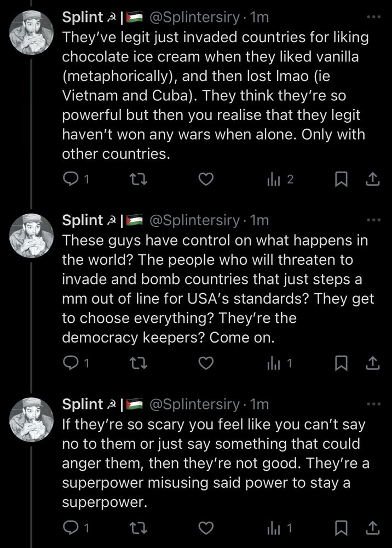The width and height of the screenshot is (392, 548).
Task: Open Splint display name on the third tweet
Action: coord(82,404)
